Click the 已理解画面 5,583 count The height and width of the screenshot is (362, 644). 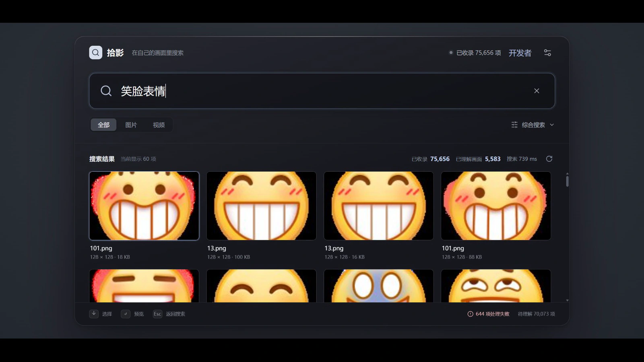tap(478, 159)
